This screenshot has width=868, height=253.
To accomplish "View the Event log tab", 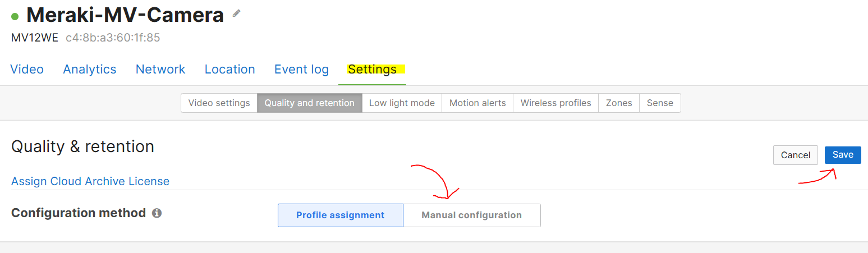I will click(301, 70).
